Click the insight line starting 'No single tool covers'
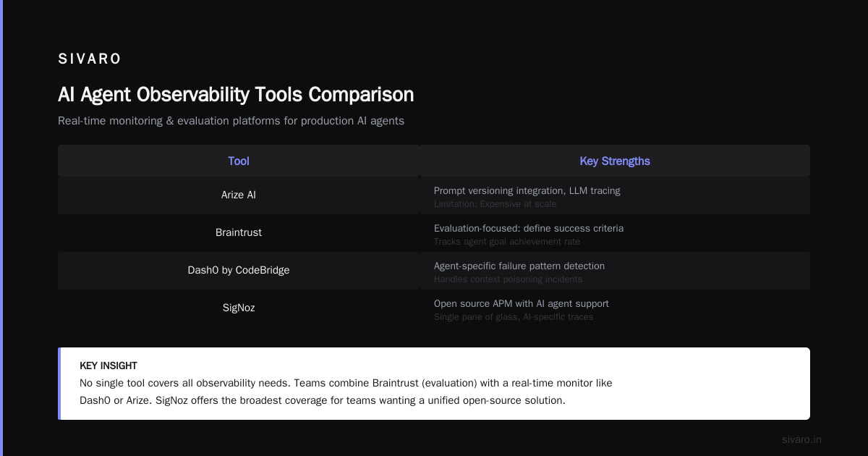 tap(346, 383)
